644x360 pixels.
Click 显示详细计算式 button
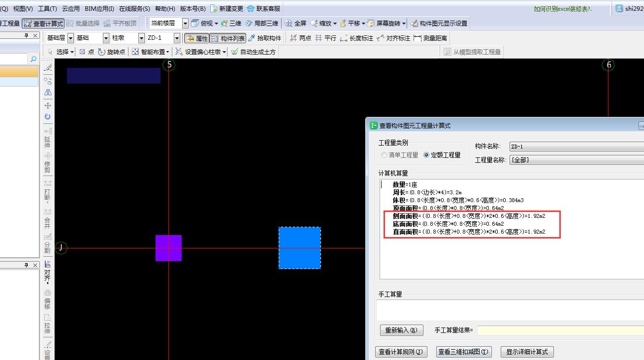[527, 352]
